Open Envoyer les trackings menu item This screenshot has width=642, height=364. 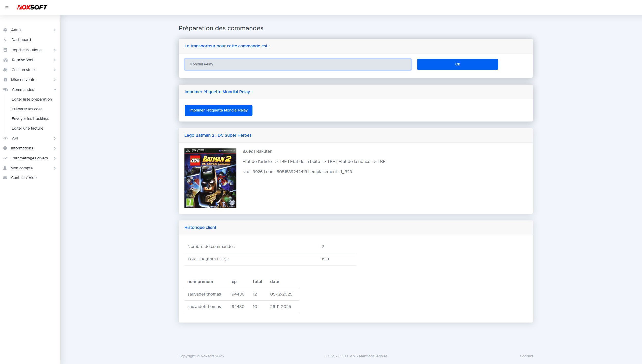click(30, 119)
